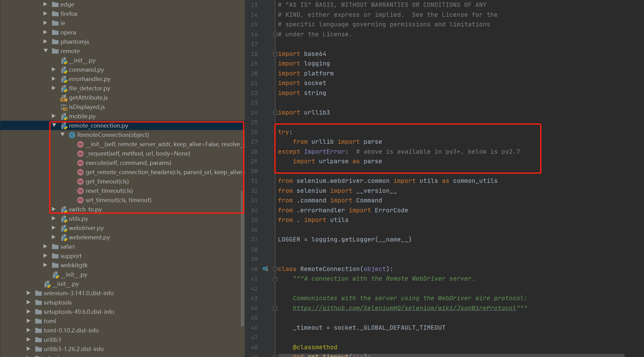Select get_timeout(cls) method in structure tree
644x357 pixels.
coord(107,182)
